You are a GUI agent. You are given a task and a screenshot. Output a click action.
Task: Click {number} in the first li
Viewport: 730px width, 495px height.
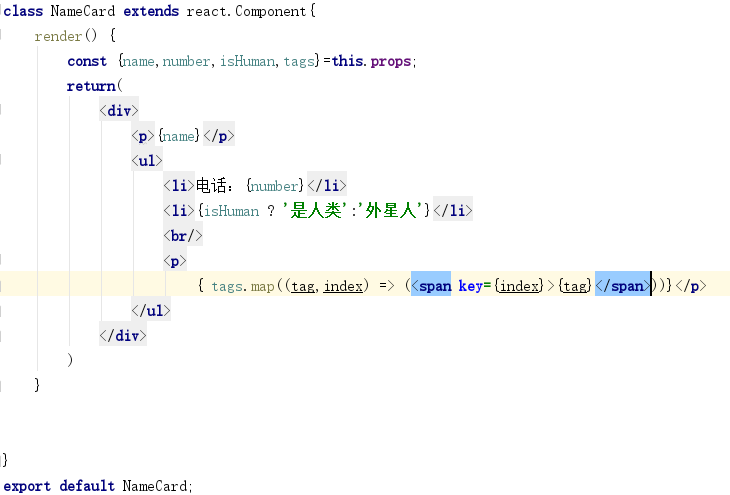pyautogui.click(x=275, y=186)
